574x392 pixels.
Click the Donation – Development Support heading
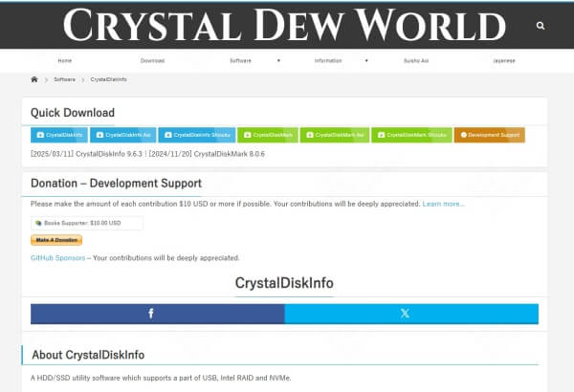(116, 183)
